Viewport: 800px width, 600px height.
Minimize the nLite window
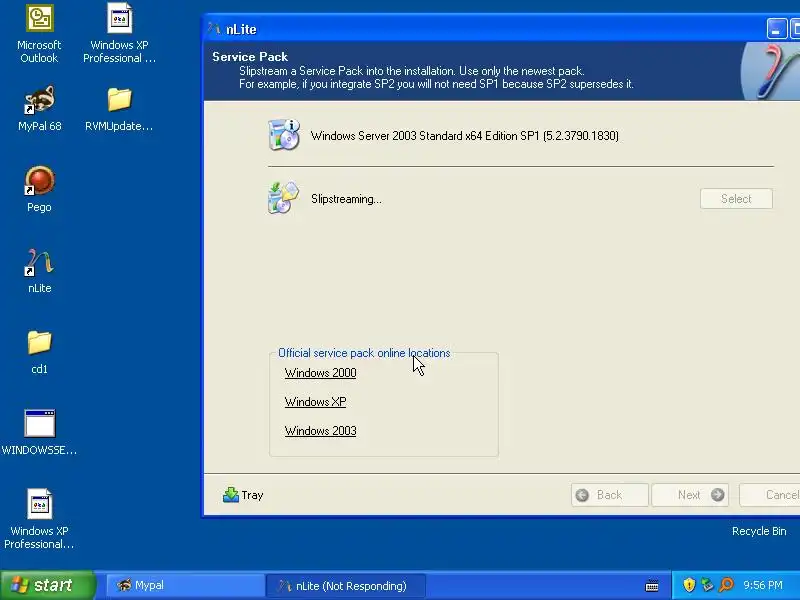coord(776,29)
